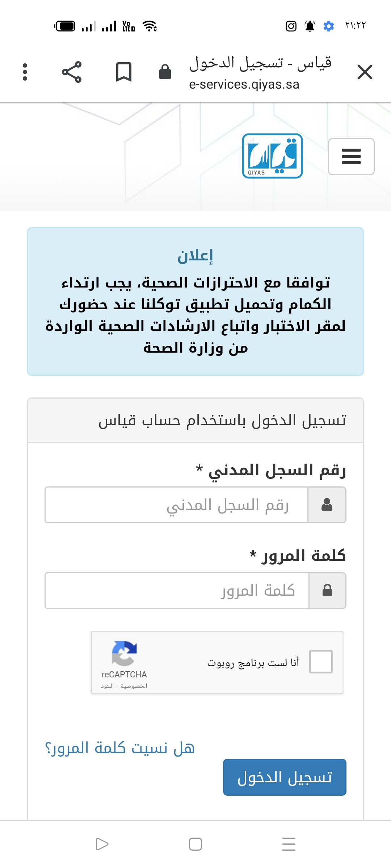Open the three-dot browser overflow menu
The image size is (391, 868).
(25, 72)
